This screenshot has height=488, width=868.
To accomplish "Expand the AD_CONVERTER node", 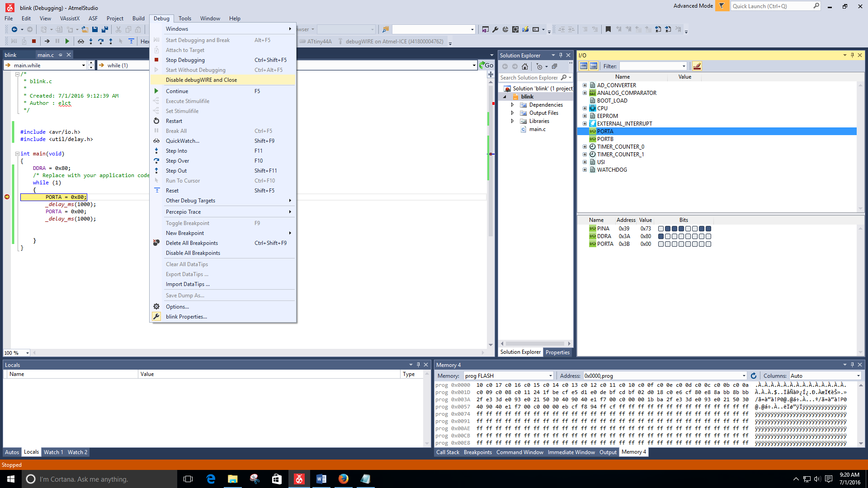I will (x=585, y=85).
